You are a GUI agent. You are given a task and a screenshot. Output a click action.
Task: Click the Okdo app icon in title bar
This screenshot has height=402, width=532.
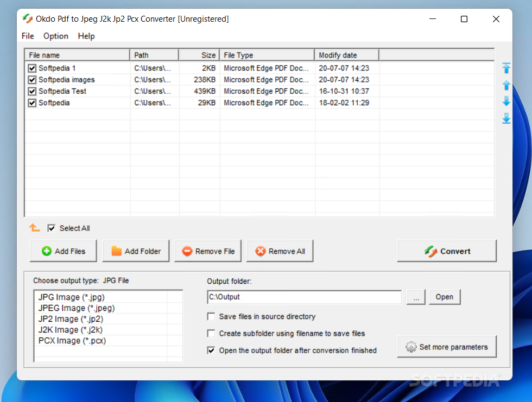click(x=28, y=18)
